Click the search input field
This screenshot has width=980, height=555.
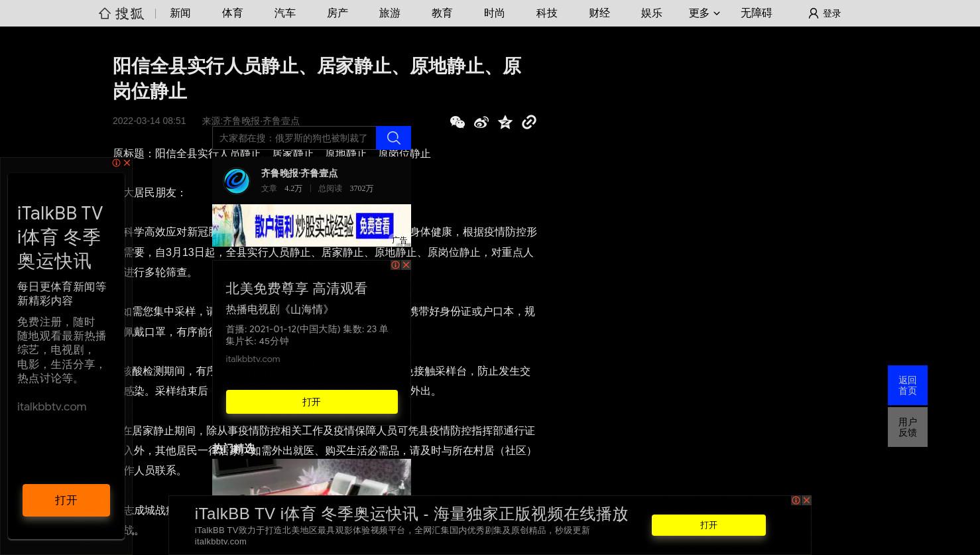point(294,138)
